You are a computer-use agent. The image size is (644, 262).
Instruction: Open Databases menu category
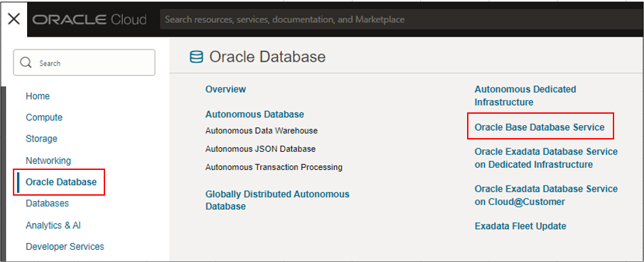click(x=47, y=203)
